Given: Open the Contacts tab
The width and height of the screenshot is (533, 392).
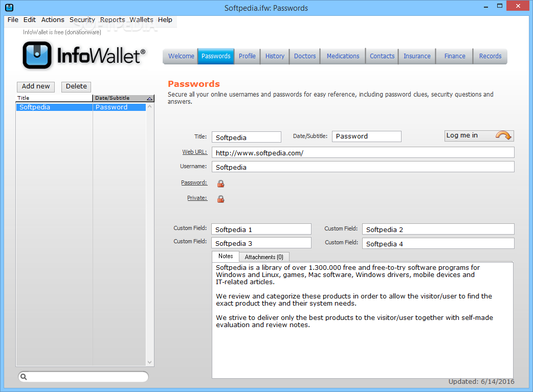Looking at the screenshot, I should [x=382, y=56].
